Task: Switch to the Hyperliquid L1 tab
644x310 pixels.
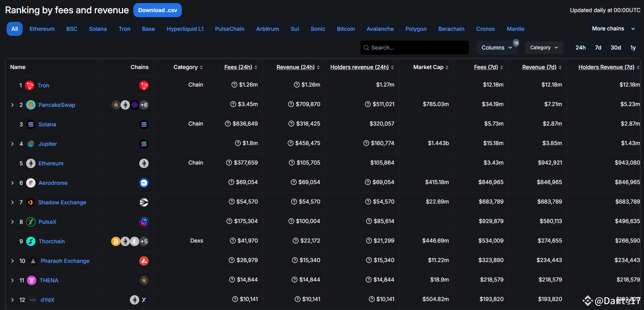Action: 185,29
